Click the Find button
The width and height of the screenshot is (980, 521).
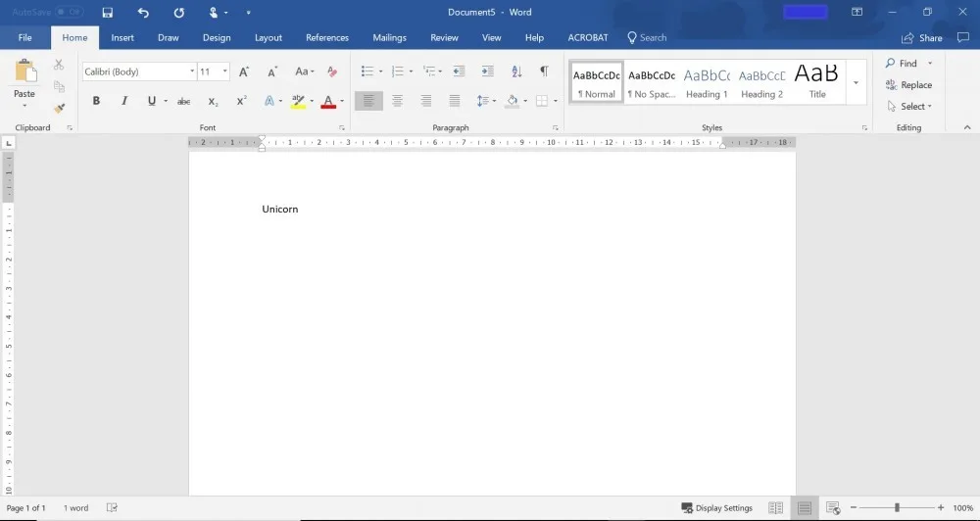[x=902, y=63]
